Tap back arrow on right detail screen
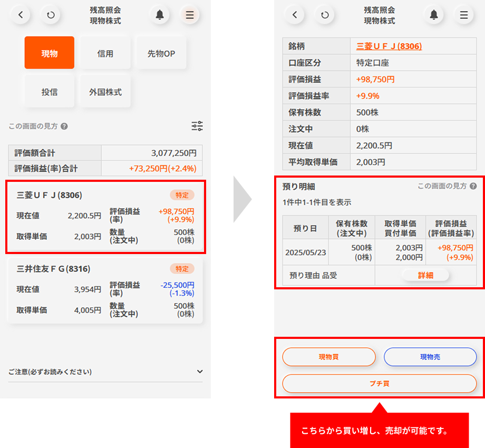This screenshot has height=448, width=485. tap(295, 15)
